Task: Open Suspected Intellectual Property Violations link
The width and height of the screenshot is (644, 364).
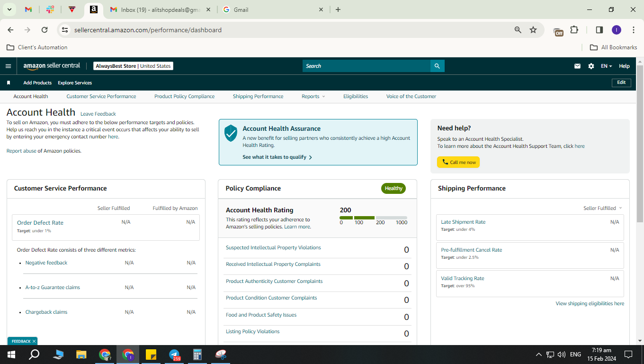Action: 273,247
